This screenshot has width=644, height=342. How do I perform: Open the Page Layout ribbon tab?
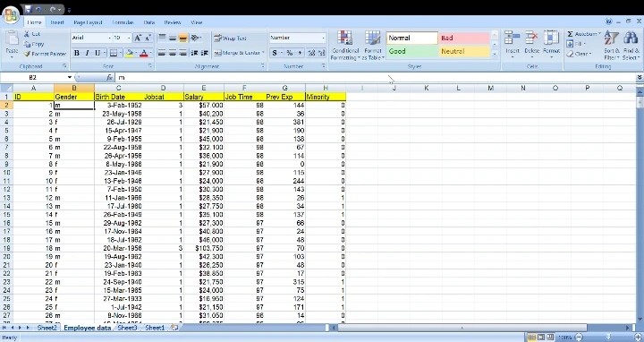click(x=88, y=22)
